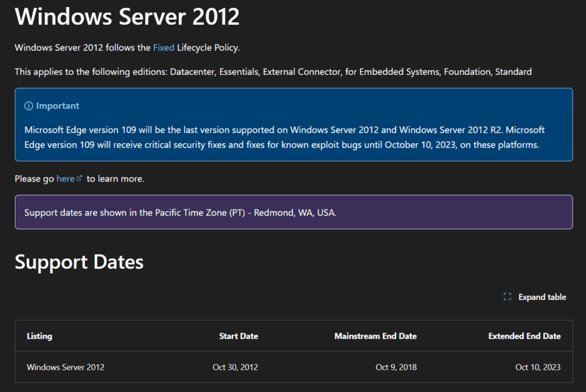Screen dimensions: 586x392
Task: Click the Oct 10, 2023 extended end cell
Action: [537, 367]
